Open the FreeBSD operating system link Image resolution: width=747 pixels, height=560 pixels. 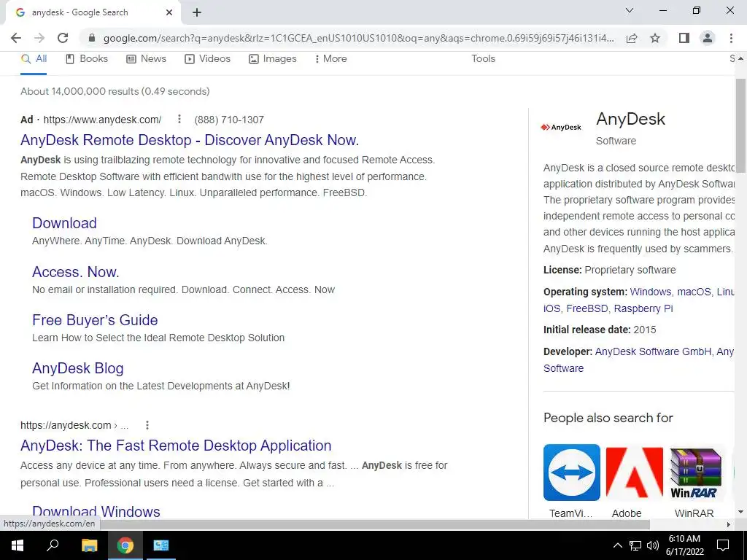click(587, 308)
